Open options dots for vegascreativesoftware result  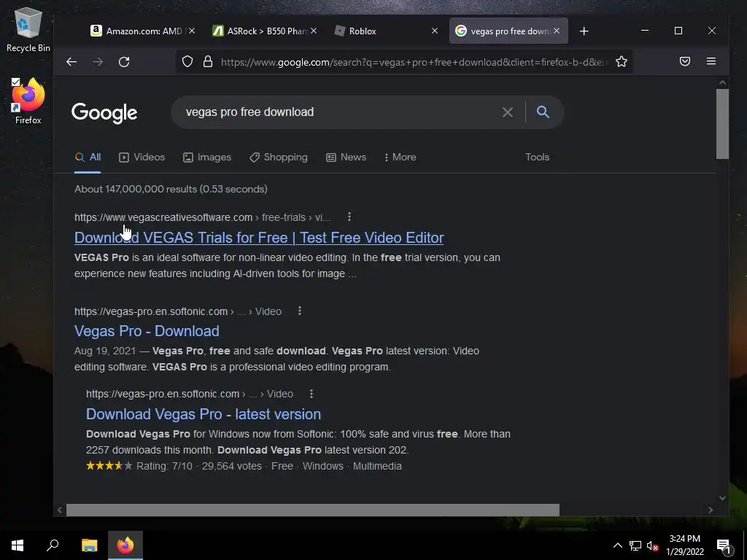pos(349,217)
